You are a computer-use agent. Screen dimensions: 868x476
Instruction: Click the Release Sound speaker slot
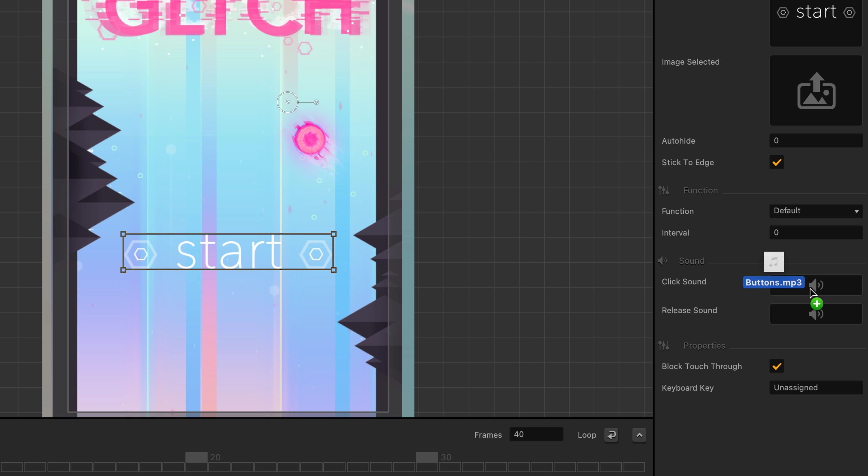click(816, 314)
